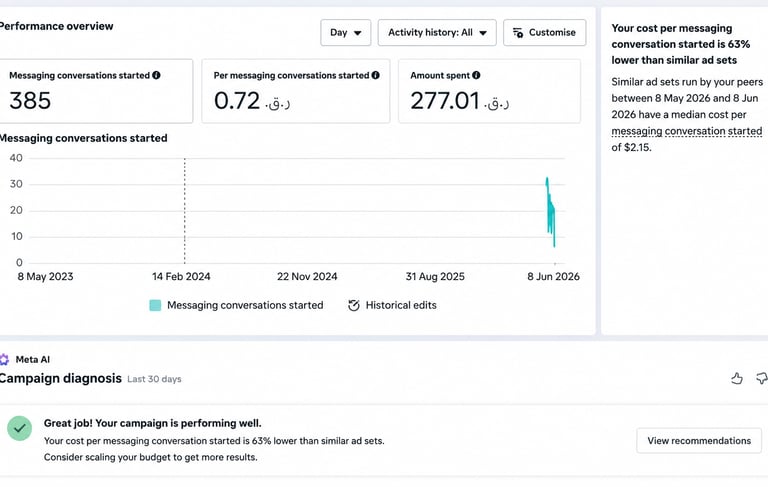
Task: Click the Customise filter icon
Action: point(518,33)
